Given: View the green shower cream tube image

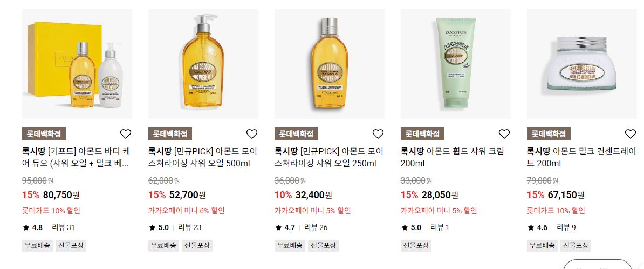Looking at the screenshot, I should (456, 64).
